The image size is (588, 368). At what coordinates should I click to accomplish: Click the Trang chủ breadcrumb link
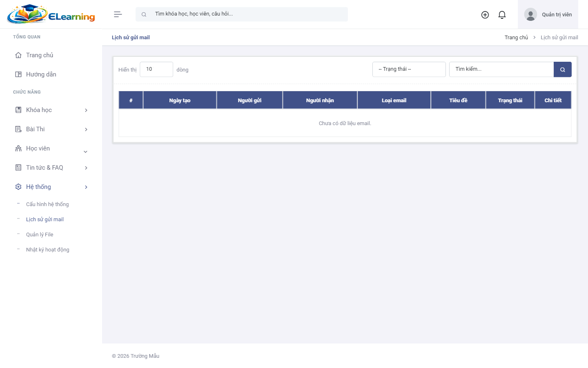click(516, 38)
